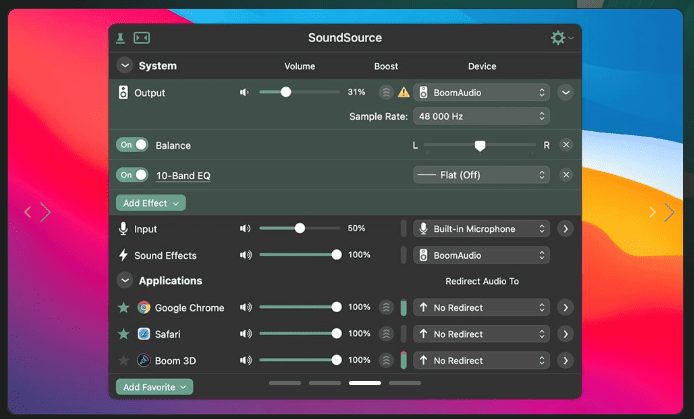Click the Input microphone icon
This screenshot has width=694, height=419.
coord(123,229)
